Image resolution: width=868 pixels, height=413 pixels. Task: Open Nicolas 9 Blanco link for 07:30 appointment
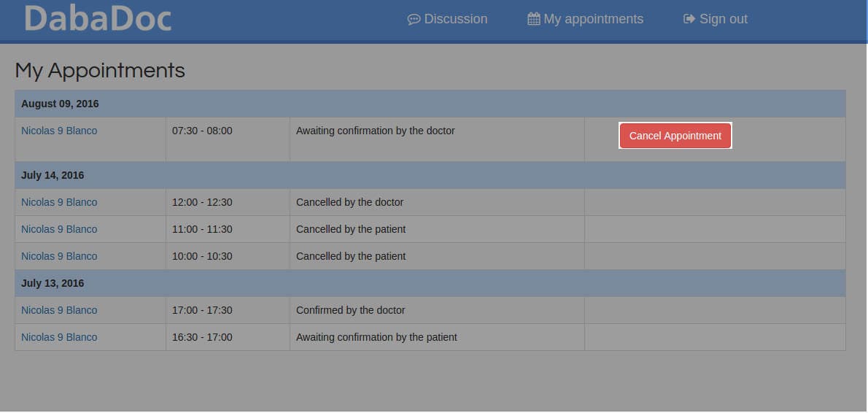tap(59, 131)
